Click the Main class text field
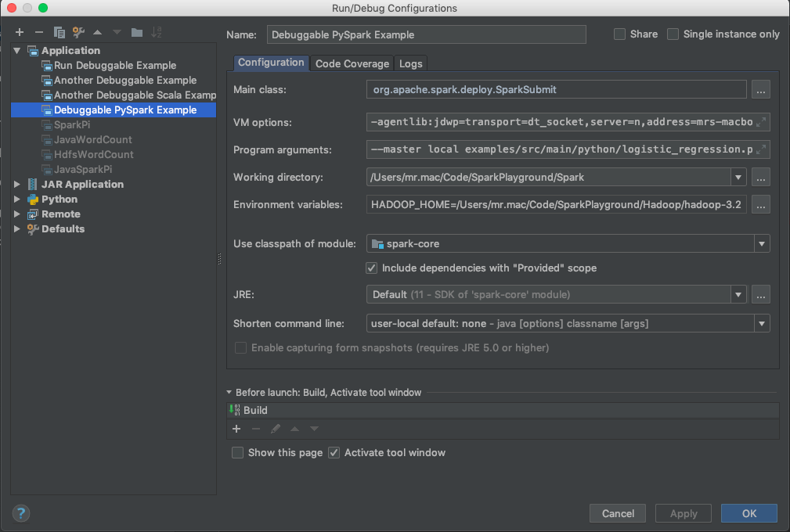The height and width of the screenshot is (532, 790). pyautogui.click(x=556, y=90)
